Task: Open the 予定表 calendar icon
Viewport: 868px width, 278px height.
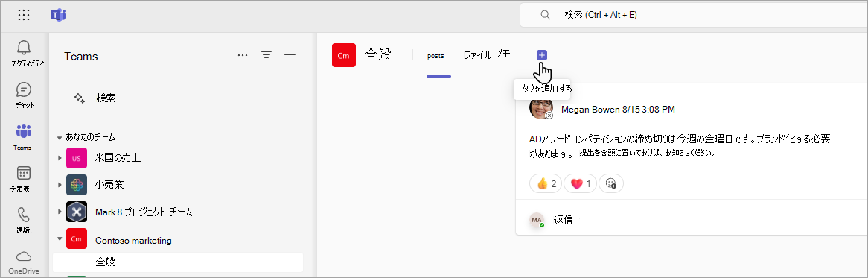Action: 23,173
